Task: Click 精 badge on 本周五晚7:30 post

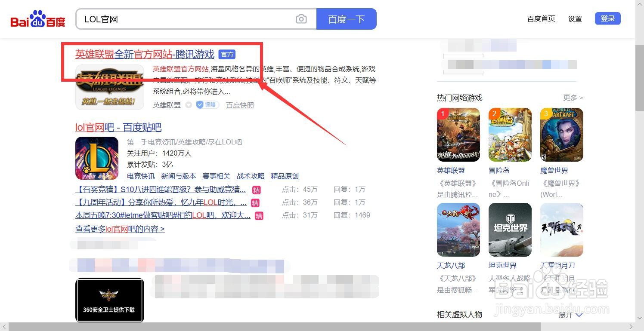Action: pos(259,216)
